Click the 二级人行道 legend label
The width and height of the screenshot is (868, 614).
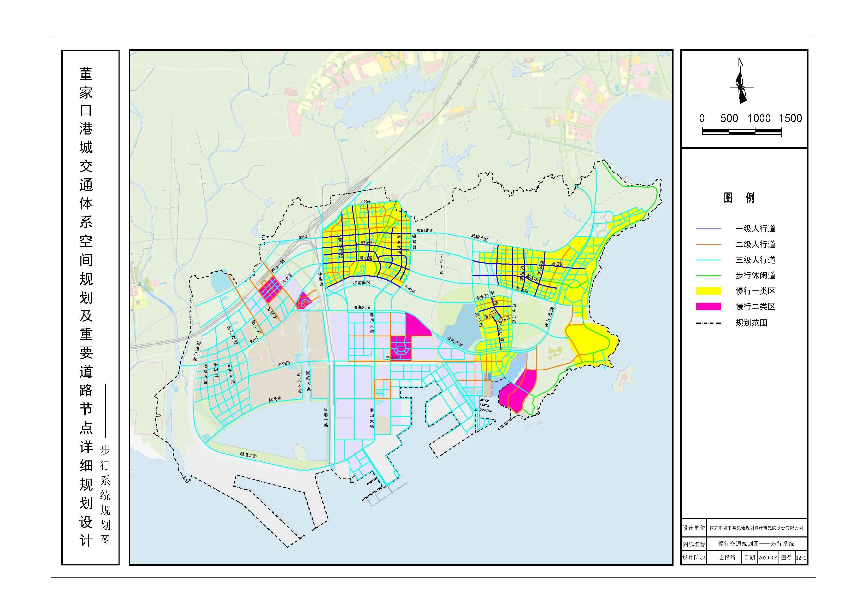click(x=755, y=244)
